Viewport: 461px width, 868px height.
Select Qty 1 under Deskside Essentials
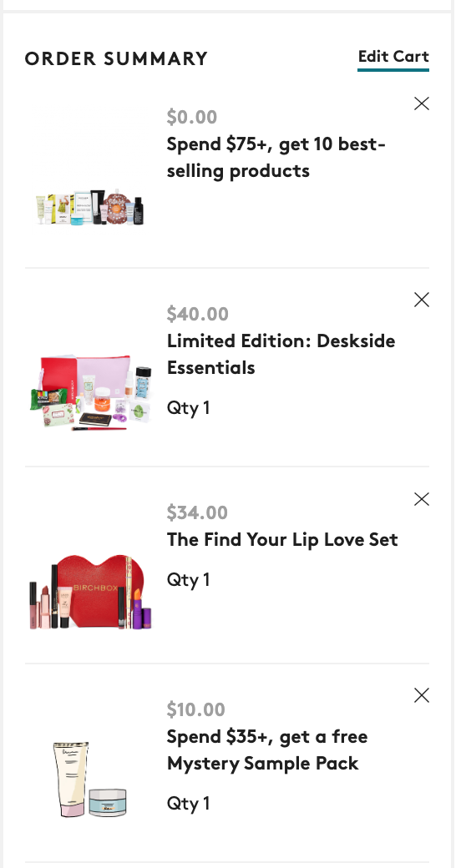point(189,408)
